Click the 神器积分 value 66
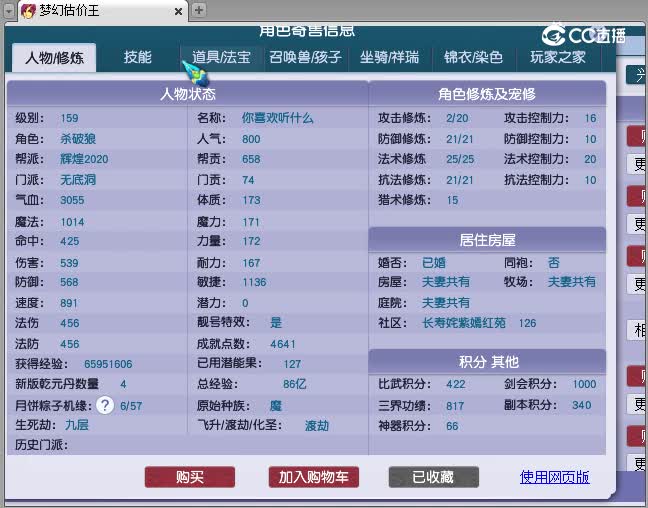The image size is (648, 508). (x=452, y=426)
